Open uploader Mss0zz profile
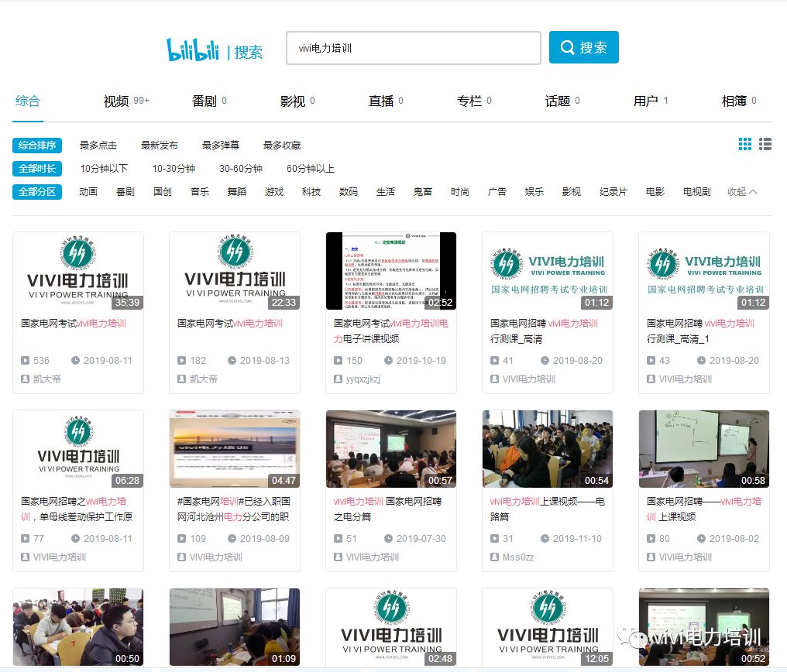This screenshot has width=787, height=672. point(518,557)
